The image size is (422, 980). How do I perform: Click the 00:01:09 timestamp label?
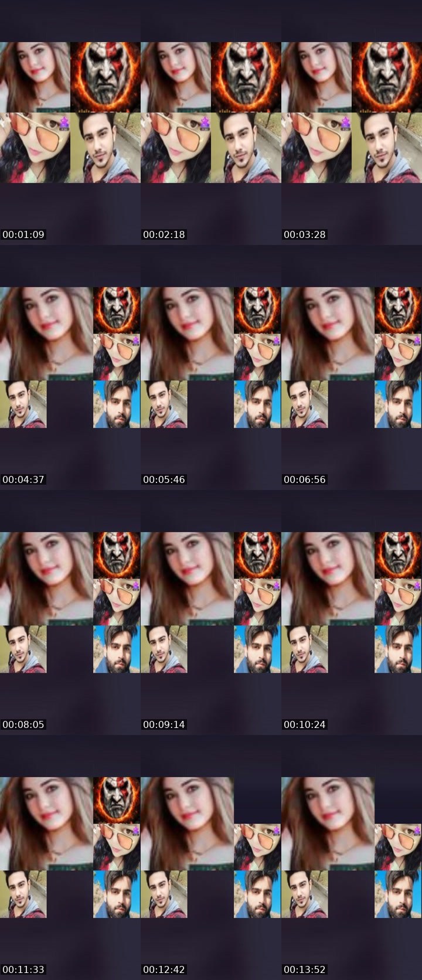pos(23,234)
